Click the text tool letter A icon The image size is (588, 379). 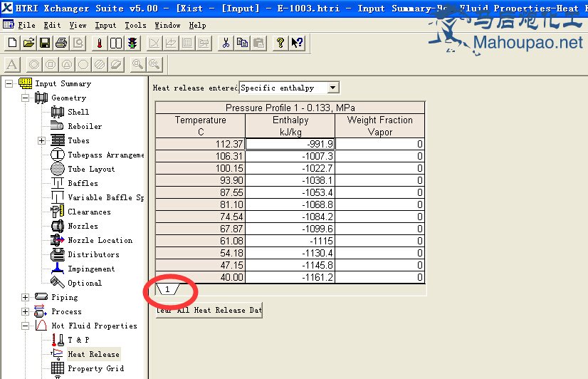point(12,65)
